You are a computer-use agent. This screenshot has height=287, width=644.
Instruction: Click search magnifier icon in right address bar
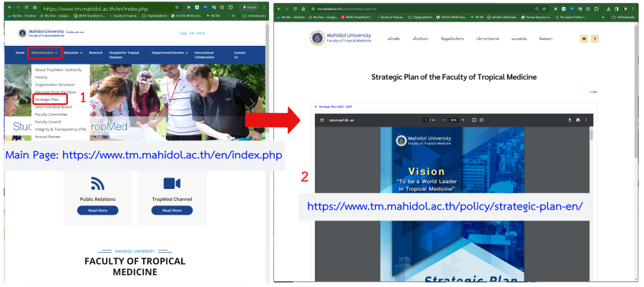point(537,9)
